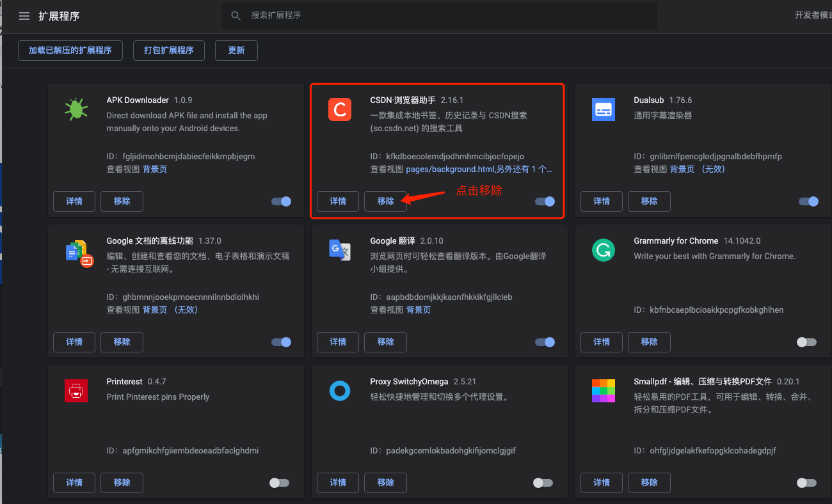
Task: Enable the Printerest extension
Action: point(279,483)
